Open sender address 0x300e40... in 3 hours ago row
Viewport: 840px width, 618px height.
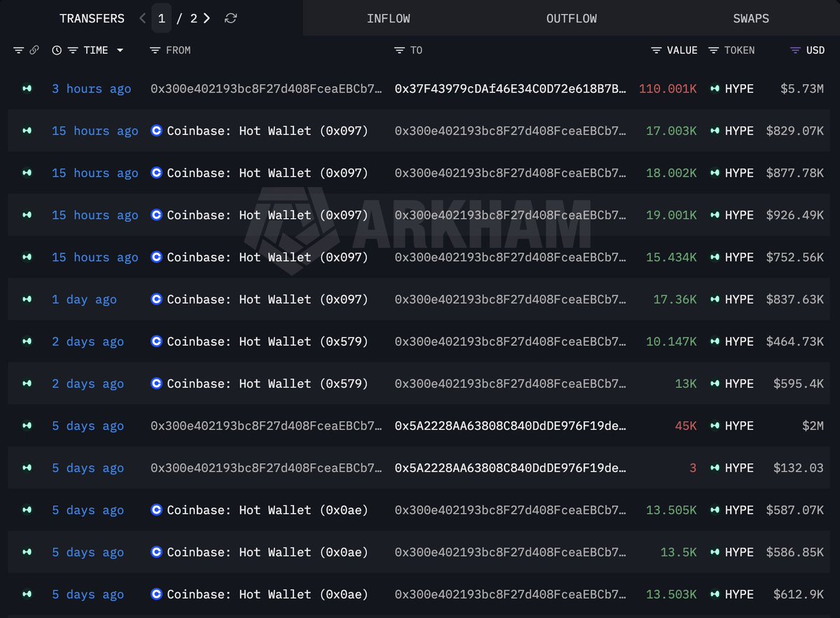coord(267,89)
